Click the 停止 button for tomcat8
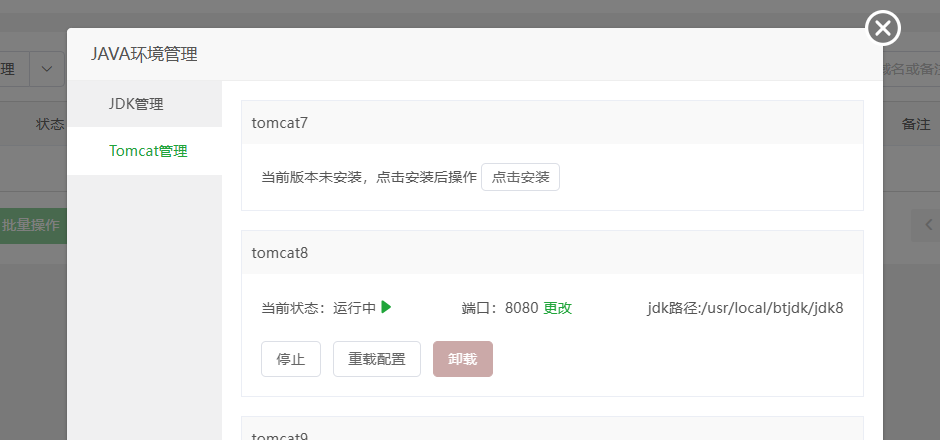 click(x=291, y=359)
